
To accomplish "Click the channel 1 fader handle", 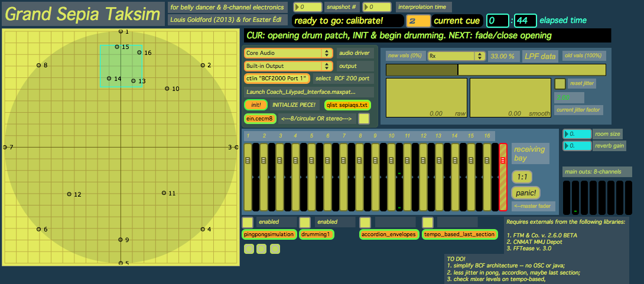I will tap(248, 160).
